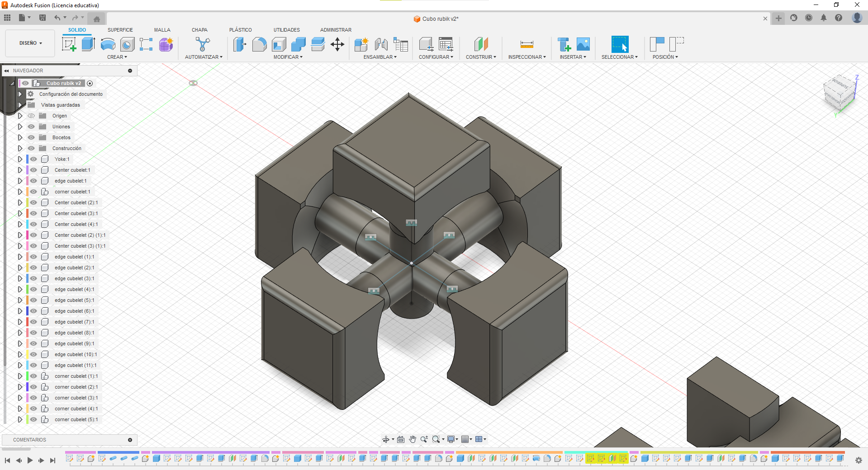This screenshot has width=868, height=470.
Task: Switch to the CHAPA tab
Action: [199, 30]
